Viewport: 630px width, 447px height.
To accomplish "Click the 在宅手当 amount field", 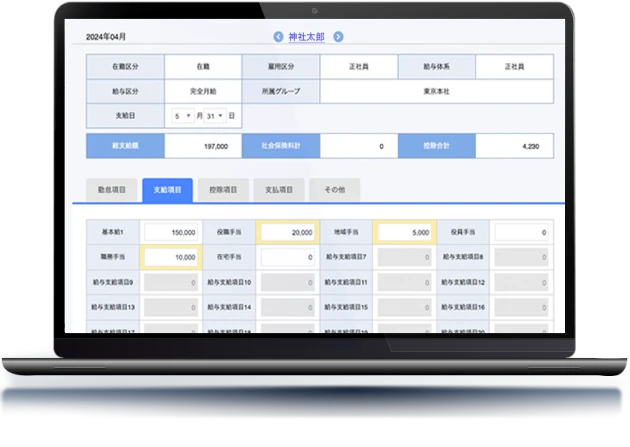I will tap(288, 257).
